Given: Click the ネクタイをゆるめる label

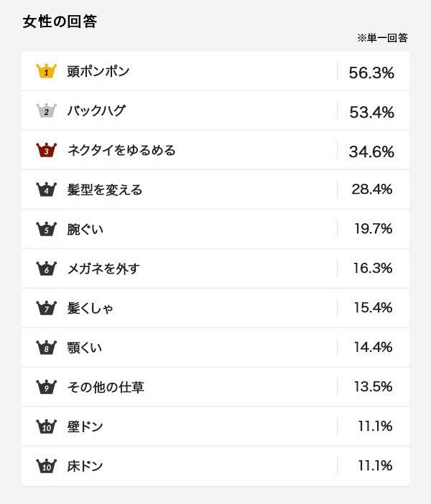Looking at the screenshot, I should click(121, 150).
